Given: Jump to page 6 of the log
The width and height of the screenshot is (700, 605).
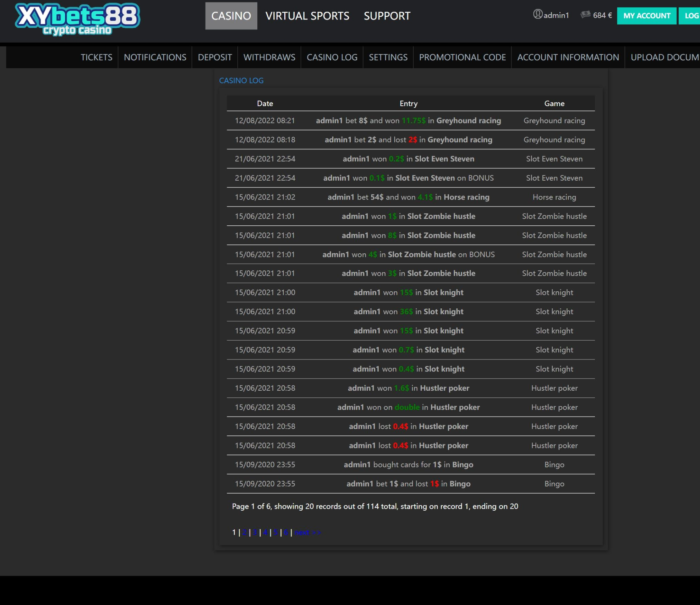Looking at the screenshot, I should pos(286,532).
